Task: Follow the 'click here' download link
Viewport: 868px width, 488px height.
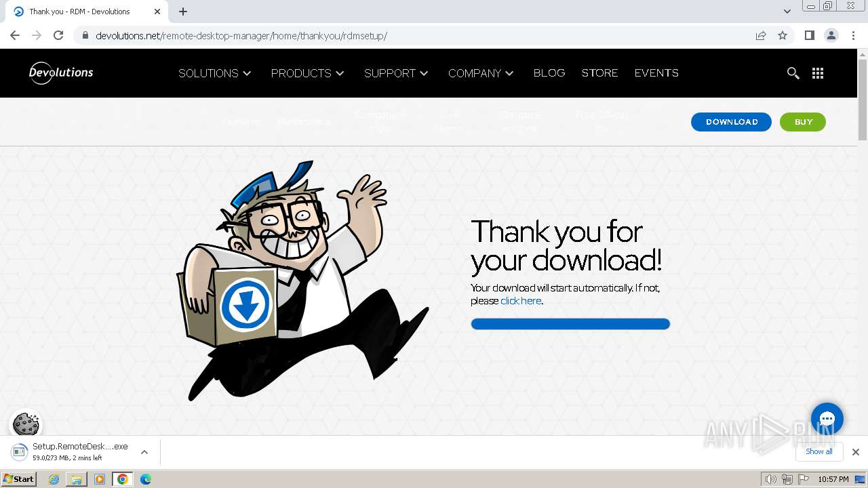Action: pyautogui.click(x=521, y=301)
